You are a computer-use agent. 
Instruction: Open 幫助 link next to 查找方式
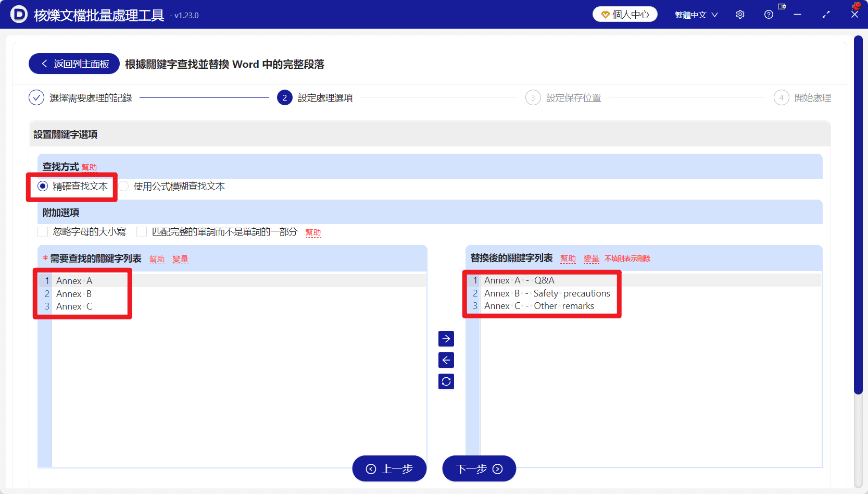(x=90, y=167)
